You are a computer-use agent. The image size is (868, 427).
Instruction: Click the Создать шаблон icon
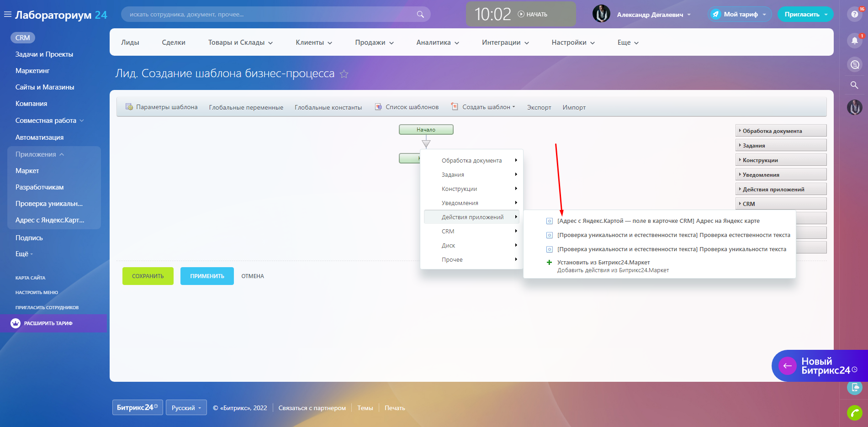point(455,106)
